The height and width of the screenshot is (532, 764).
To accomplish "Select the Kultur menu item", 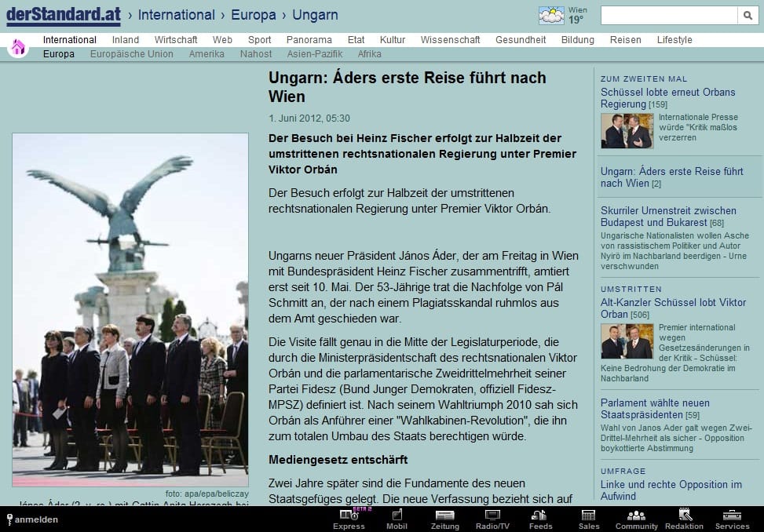I will tap(393, 40).
